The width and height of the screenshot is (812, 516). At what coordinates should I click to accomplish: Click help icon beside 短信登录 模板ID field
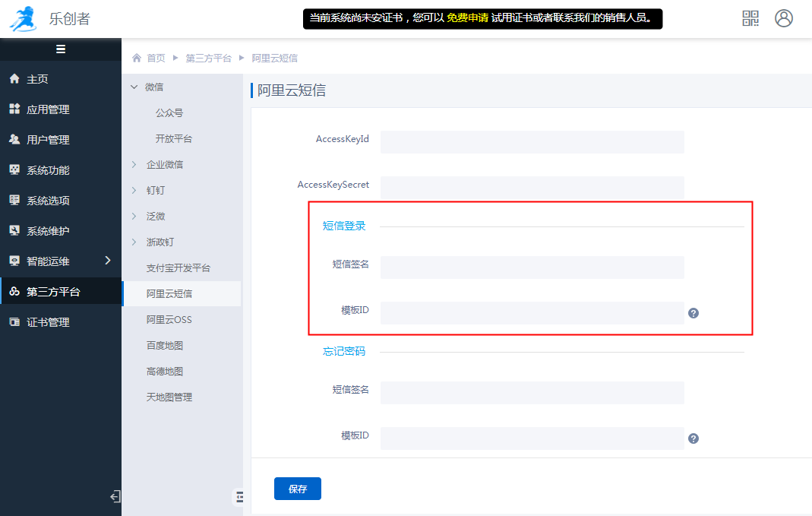tap(694, 313)
